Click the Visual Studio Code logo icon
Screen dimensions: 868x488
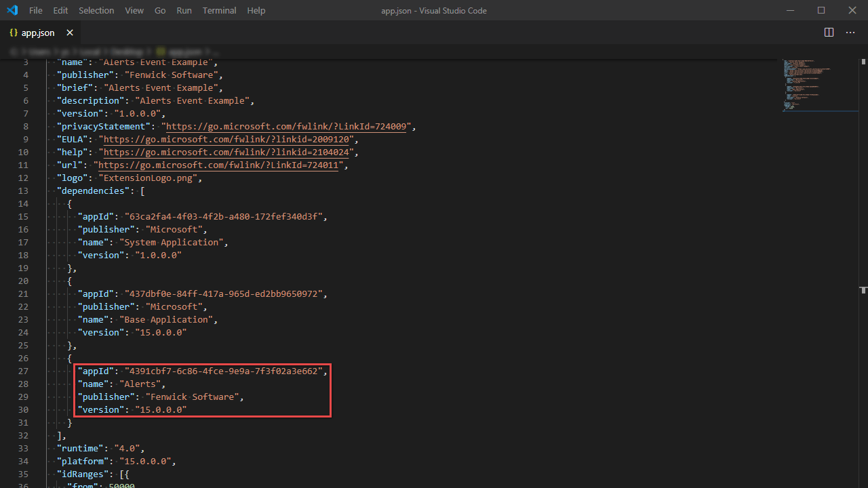[12, 10]
